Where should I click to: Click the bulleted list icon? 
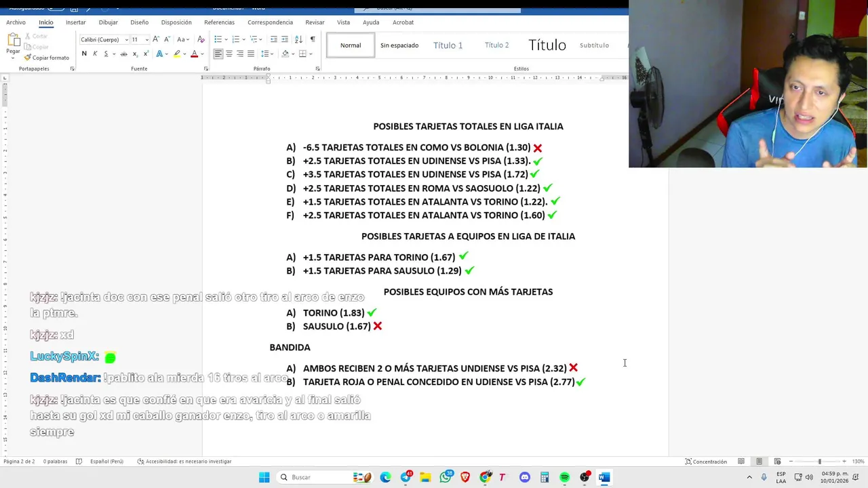pyautogui.click(x=218, y=39)
